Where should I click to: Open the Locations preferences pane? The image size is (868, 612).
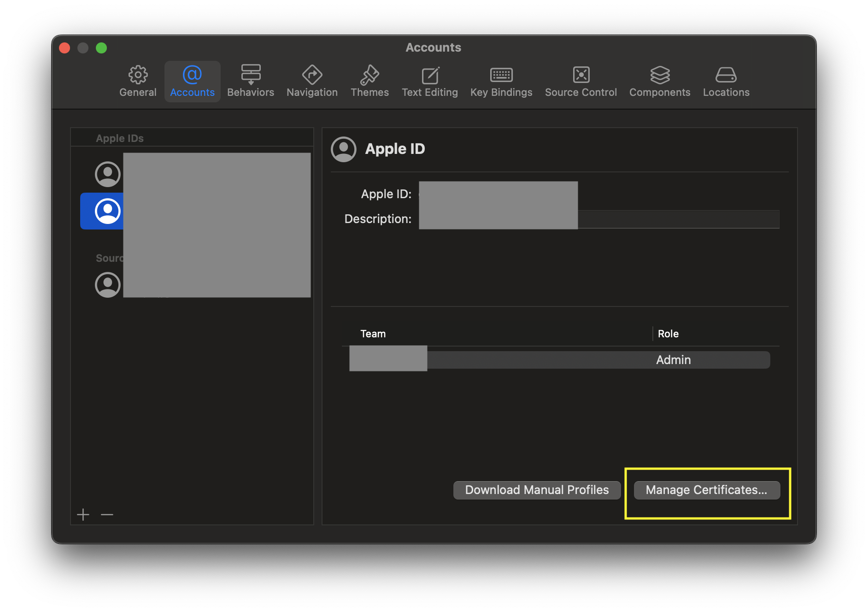[x=726, y=82]
